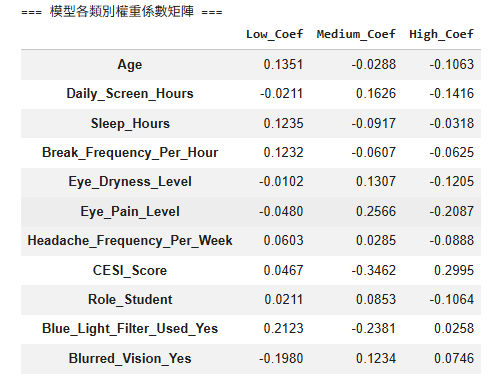497x382 pixels.
Task: Click CESI_Score value 0.0467
Action: pyautogui.click(x=283, y=270)
